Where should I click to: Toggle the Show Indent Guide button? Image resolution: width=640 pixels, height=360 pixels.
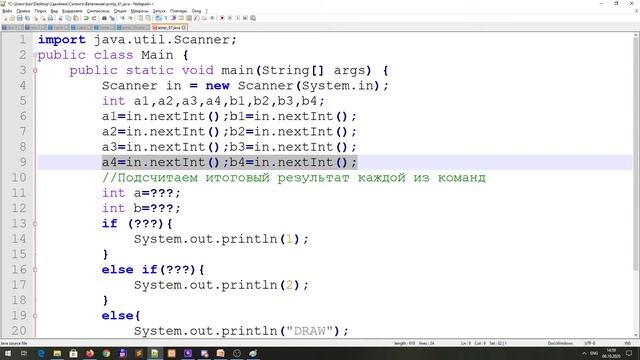[x=173, y=18]
